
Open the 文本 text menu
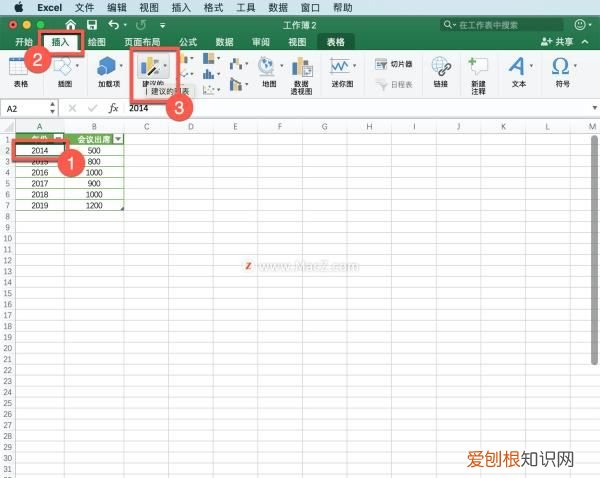pyautogui.click(x=520, y=72)
